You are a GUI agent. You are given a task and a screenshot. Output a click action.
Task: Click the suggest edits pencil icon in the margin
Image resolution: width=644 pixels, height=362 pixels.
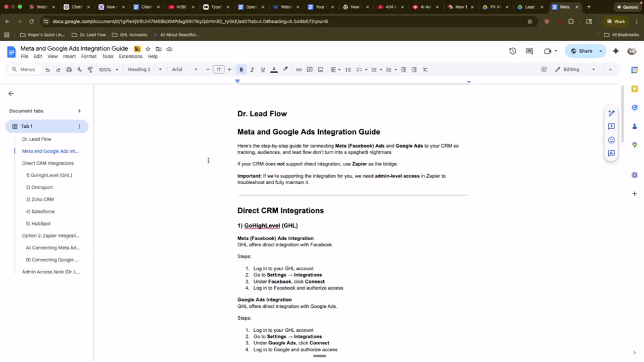click(x=611, y=113)
